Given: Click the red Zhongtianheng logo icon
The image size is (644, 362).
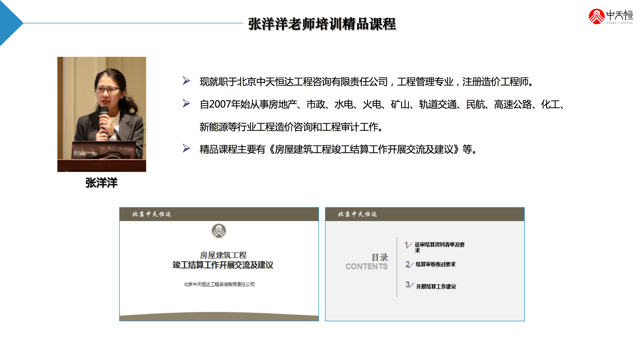Looking at the screenshot, I should click(x=596, y=17).
